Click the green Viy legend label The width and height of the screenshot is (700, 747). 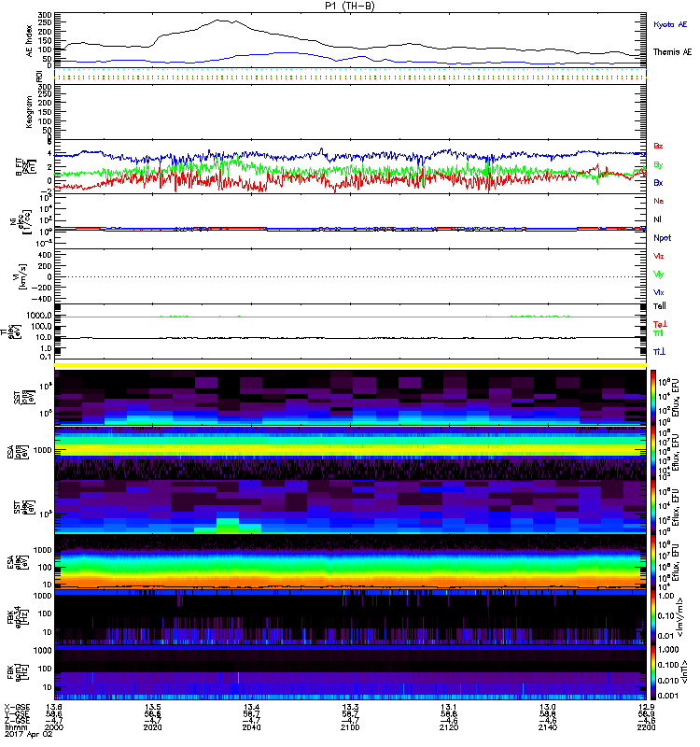[x=659, y=275]
